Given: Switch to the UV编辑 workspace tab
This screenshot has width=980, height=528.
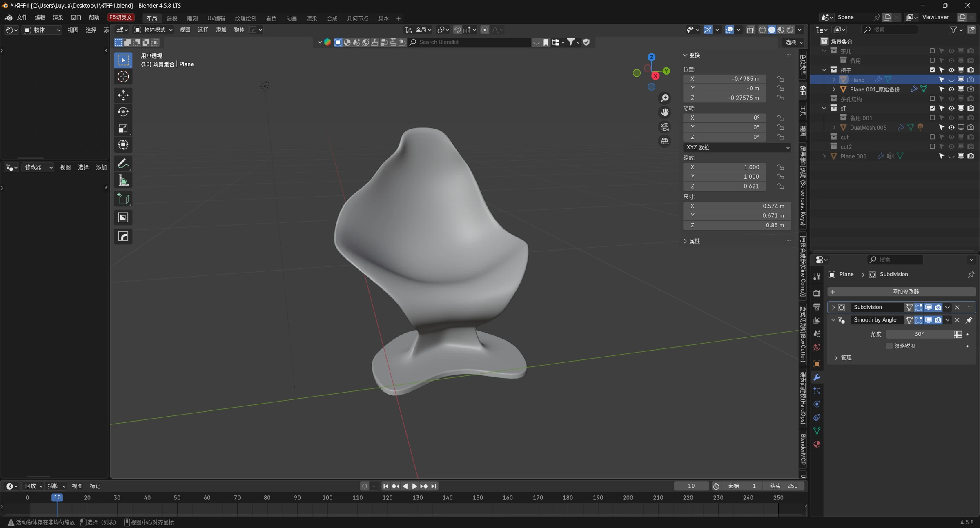Looking at the screenshot, I should (216, 18).
